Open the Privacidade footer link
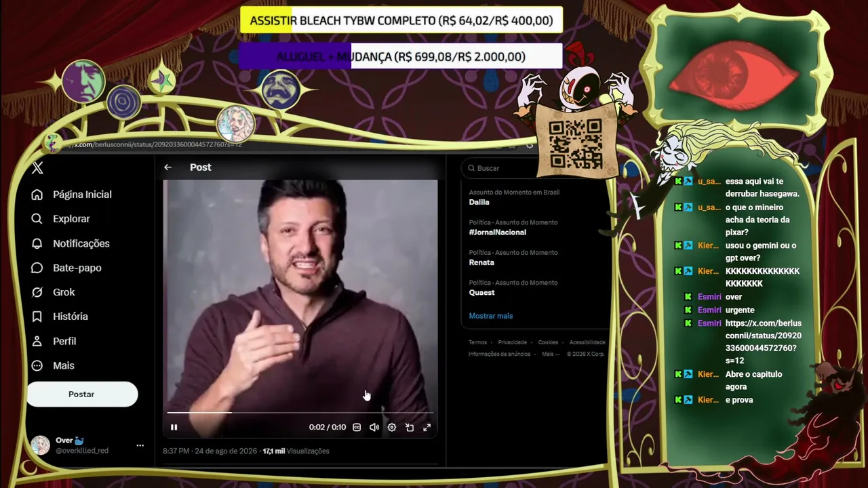This screenshot has width=868, height=488. pos(512,342)
